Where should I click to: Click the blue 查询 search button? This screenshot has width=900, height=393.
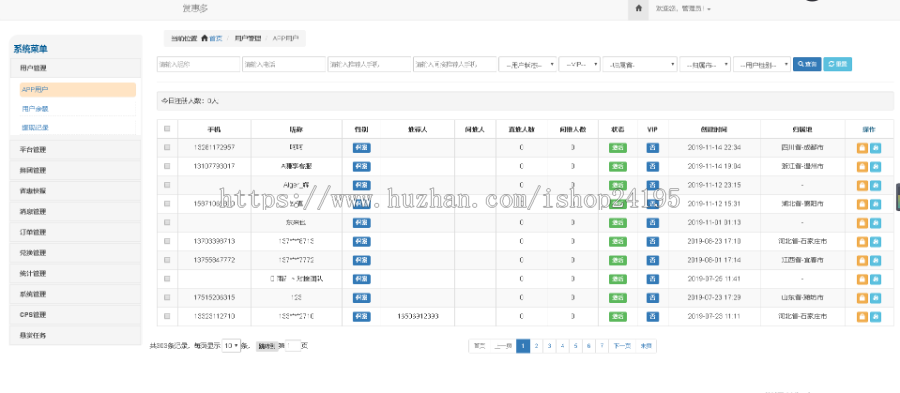coord(807,64)
